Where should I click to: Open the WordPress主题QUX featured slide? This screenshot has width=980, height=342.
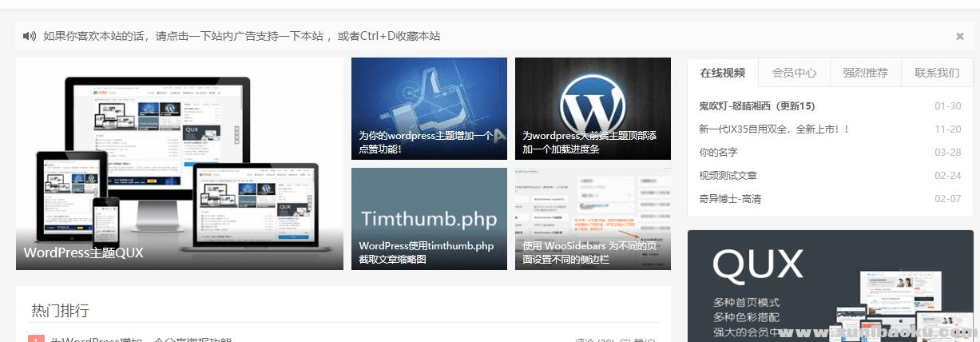[179, 163]
